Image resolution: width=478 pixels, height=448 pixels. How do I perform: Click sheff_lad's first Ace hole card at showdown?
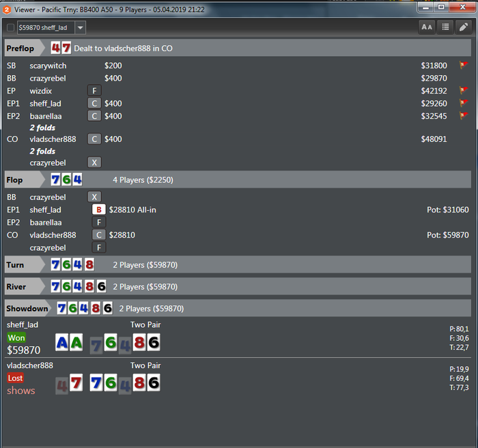click(62, 342)
